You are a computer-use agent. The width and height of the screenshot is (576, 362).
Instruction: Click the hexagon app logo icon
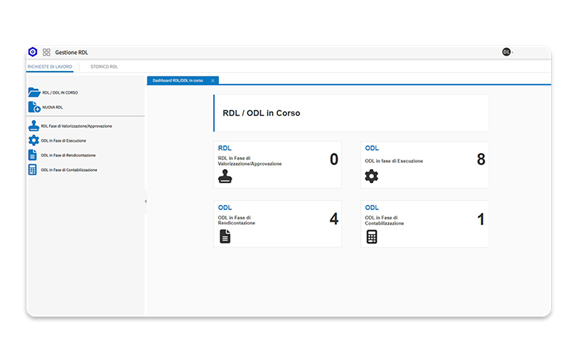[33, 52]
